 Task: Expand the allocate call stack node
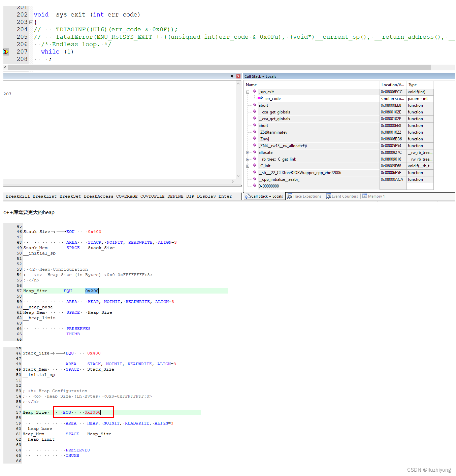click(248, 152)
